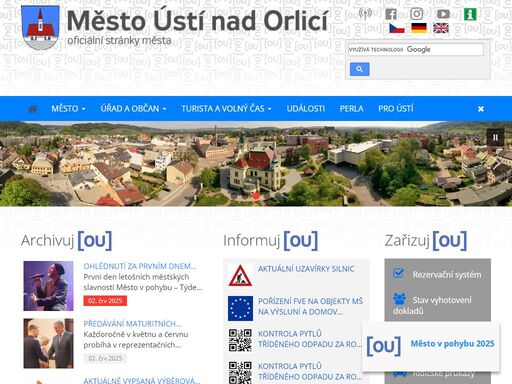Open the UDÁLOSTI menu item

306,109
